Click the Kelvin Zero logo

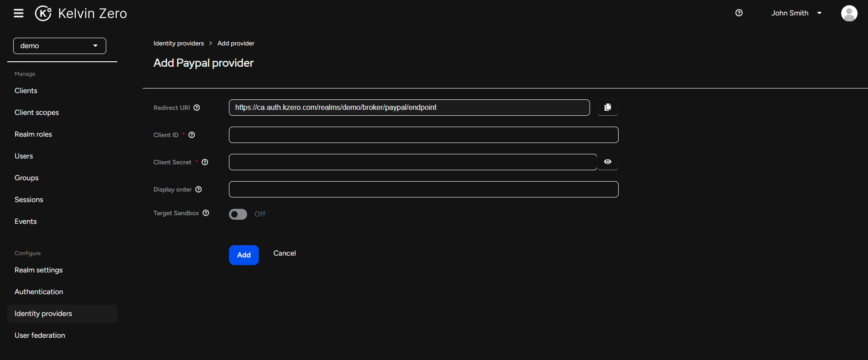coord(81,13)
